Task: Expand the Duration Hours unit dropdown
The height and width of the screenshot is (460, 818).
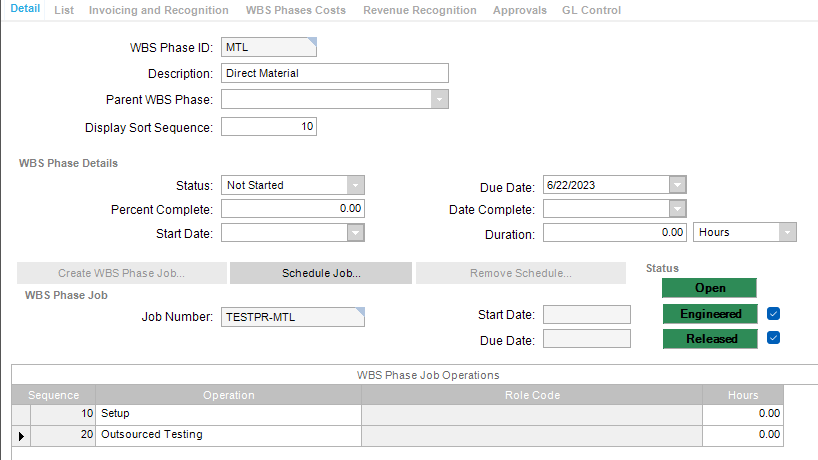Action: pos(787,232)
